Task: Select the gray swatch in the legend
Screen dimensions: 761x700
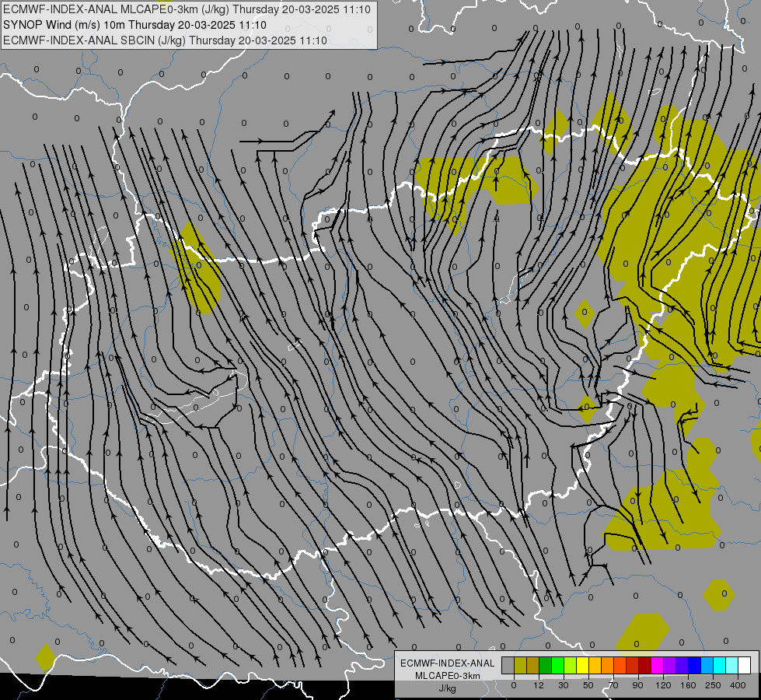Action: coord(508,665)
